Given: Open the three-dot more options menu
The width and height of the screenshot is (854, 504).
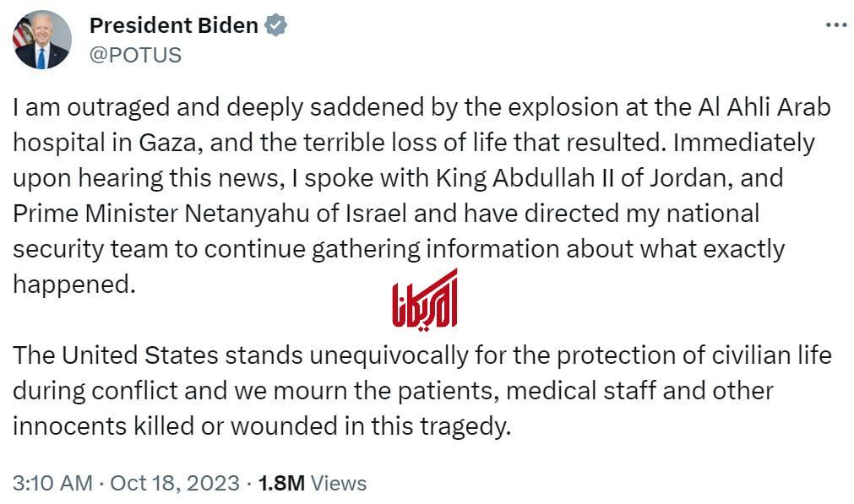Looking at the screenshot, I should (x=835, y=25).
